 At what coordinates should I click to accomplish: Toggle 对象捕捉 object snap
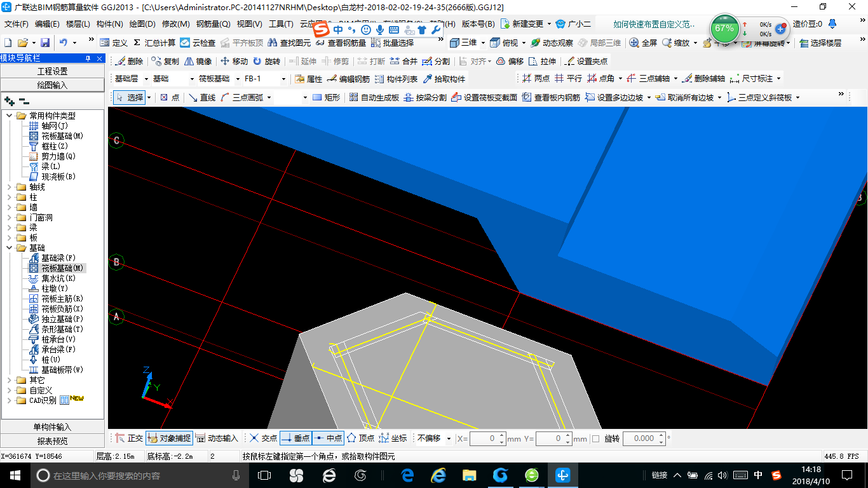(168, 438)
